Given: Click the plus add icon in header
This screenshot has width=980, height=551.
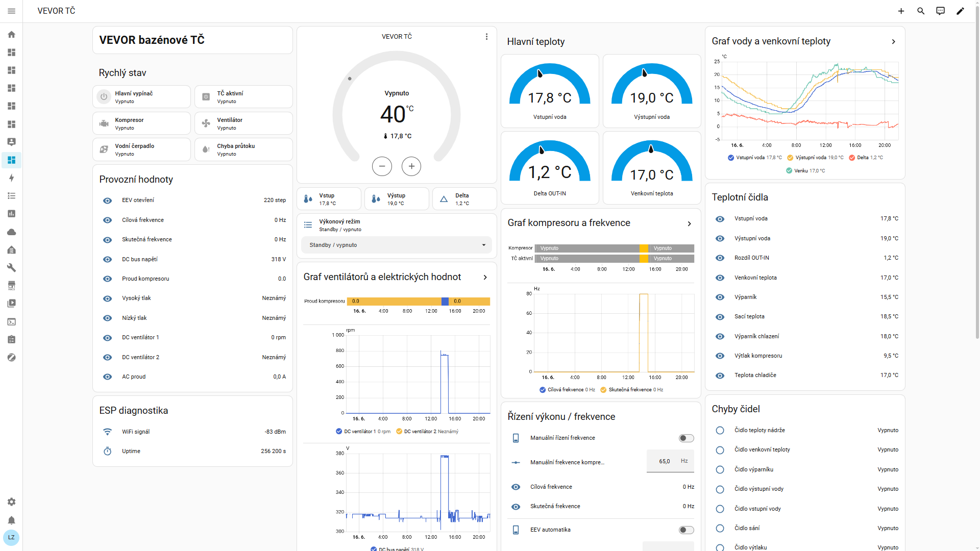Looking at the screenshot, I should 901,11.
